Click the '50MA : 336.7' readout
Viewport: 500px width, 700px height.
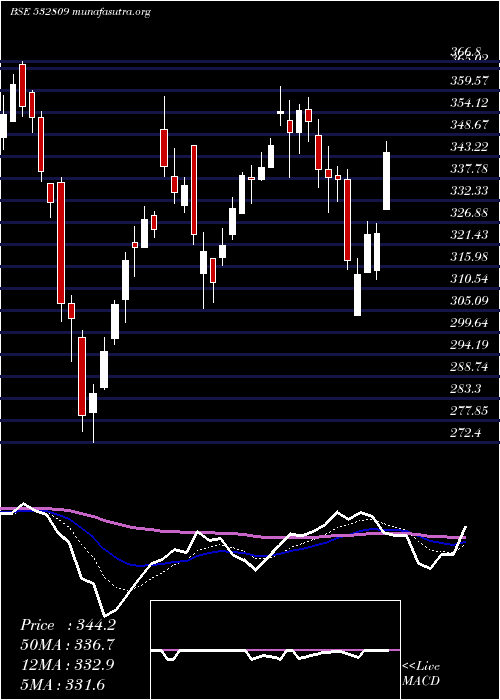tap(67, 645)
